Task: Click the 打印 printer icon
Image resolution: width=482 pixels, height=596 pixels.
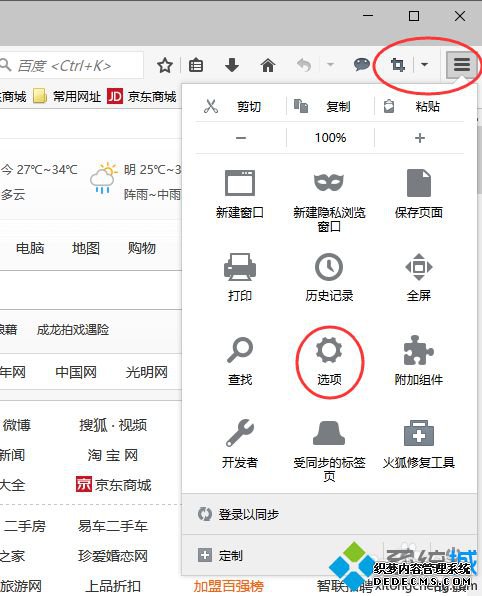Action: 239,267
